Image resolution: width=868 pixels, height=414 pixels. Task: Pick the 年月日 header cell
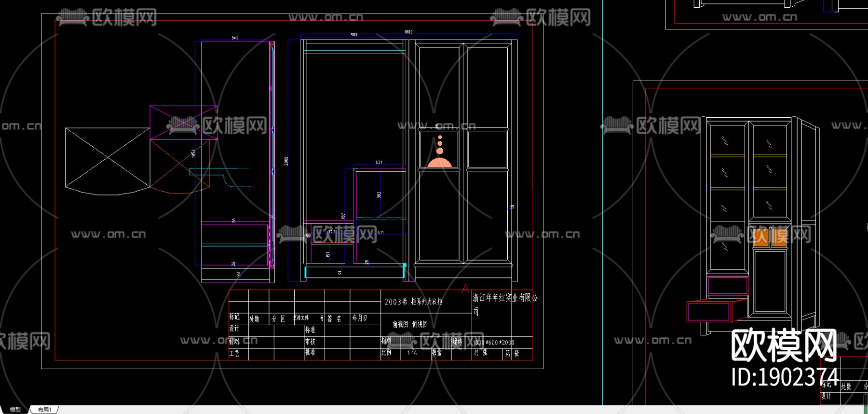click(360, 318)
